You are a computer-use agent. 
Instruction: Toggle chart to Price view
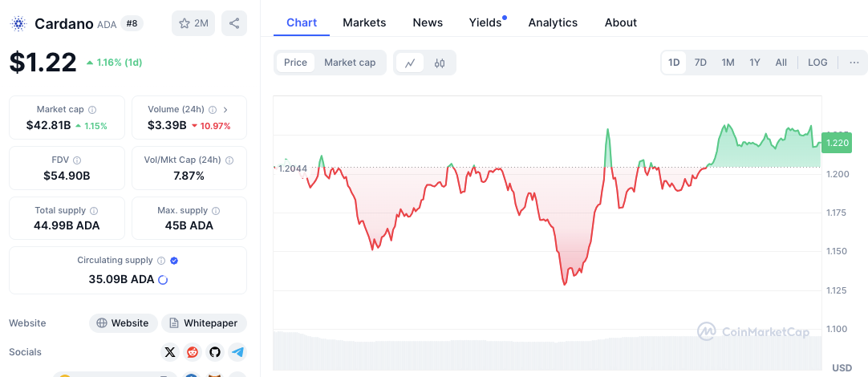(295, 63)
